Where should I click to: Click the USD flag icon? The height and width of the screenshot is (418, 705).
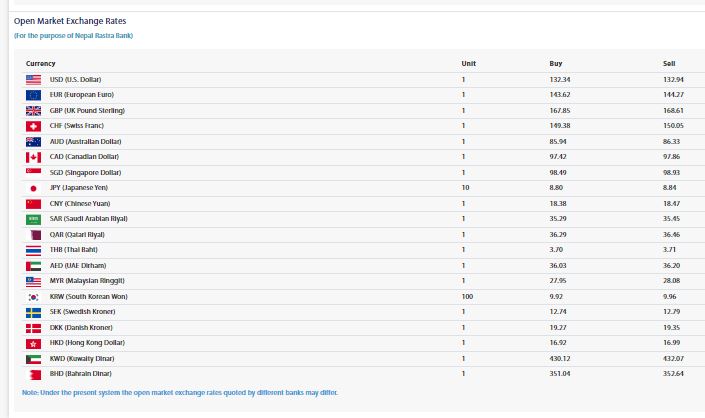coord(33,79)
